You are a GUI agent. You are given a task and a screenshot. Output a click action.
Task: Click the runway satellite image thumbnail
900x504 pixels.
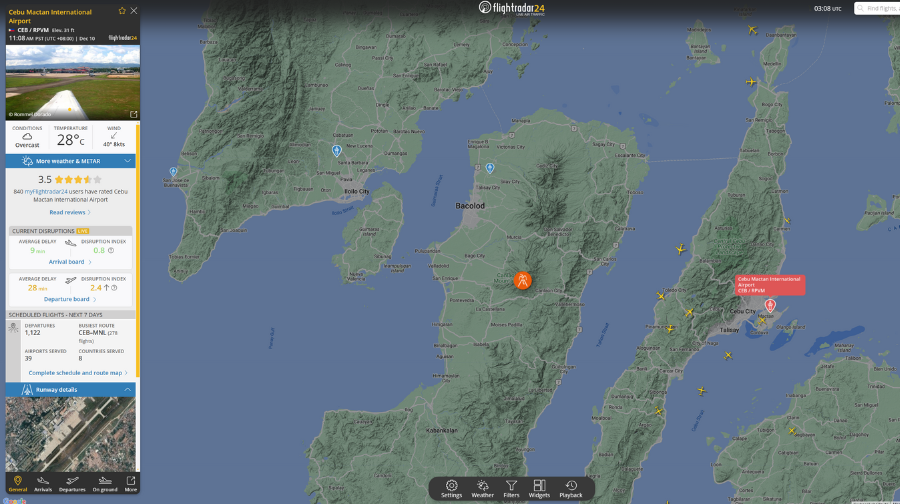[71, 434]
